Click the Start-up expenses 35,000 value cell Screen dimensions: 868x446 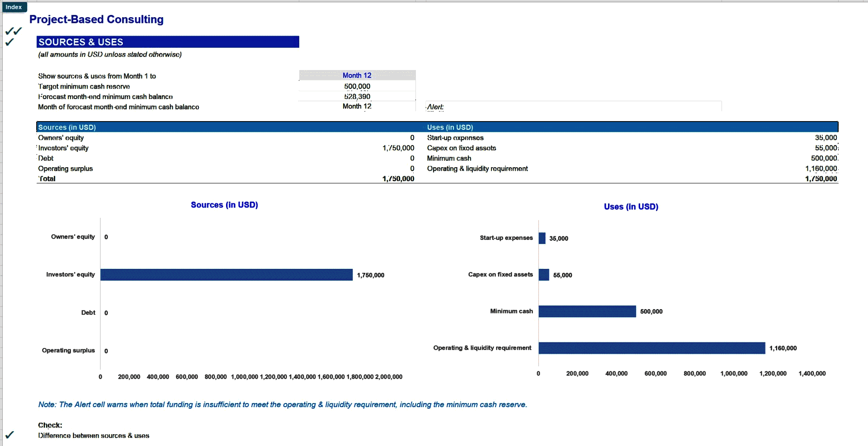pos(826,138)
